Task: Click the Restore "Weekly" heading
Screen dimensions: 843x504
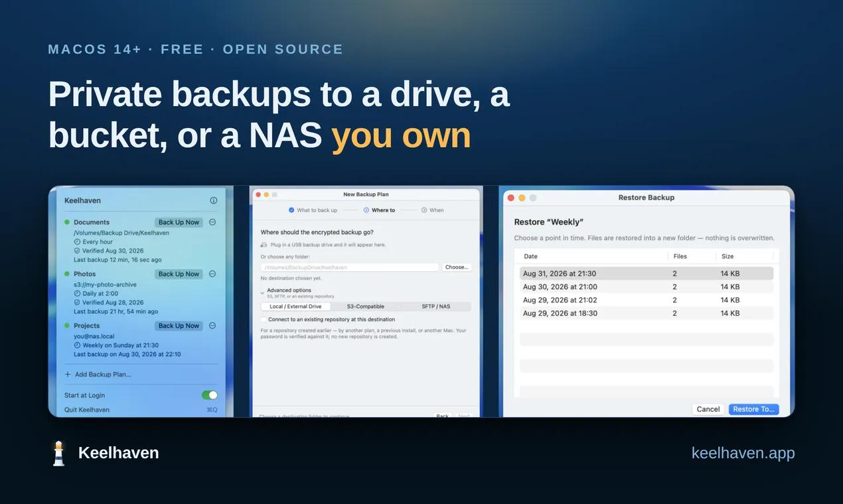Action: [x=549, y=221]
